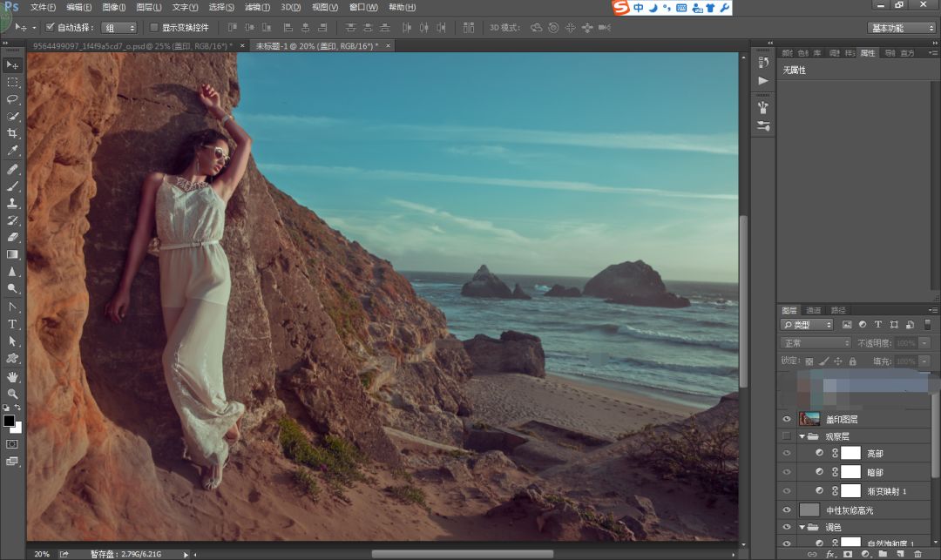Select the Horizontal Type tool
The image size is (941, 560).
(12, 324)
